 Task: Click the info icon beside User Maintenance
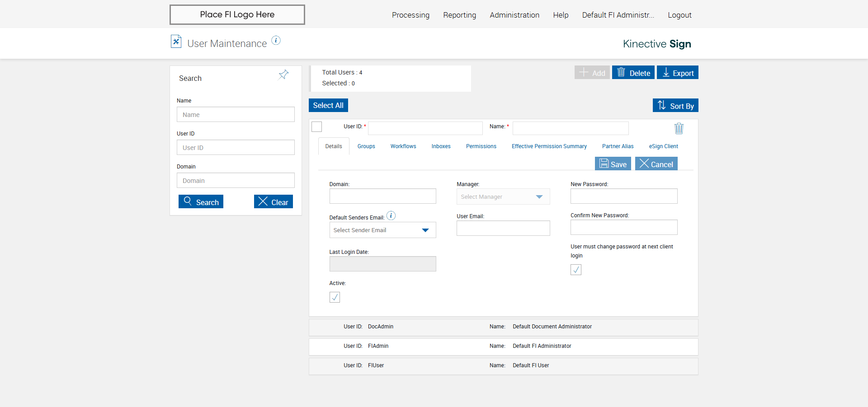point(276,41)
